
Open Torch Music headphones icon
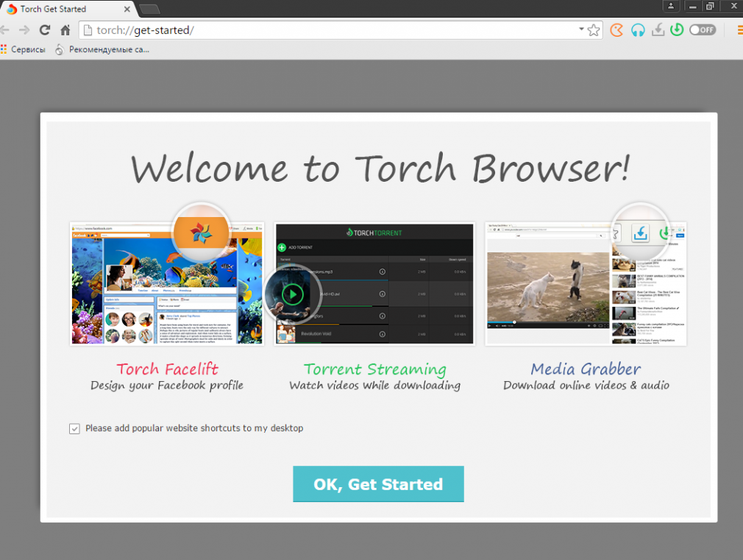638,30
